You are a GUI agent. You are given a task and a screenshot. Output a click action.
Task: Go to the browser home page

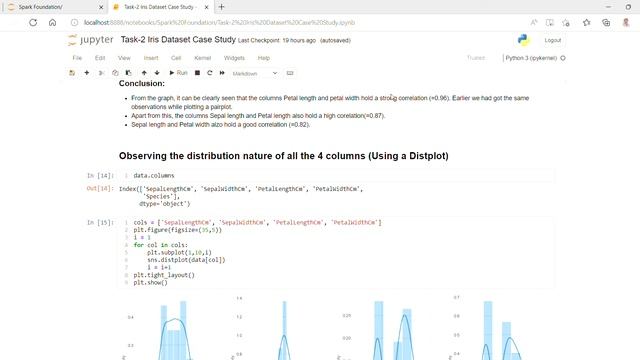point(52,22)
